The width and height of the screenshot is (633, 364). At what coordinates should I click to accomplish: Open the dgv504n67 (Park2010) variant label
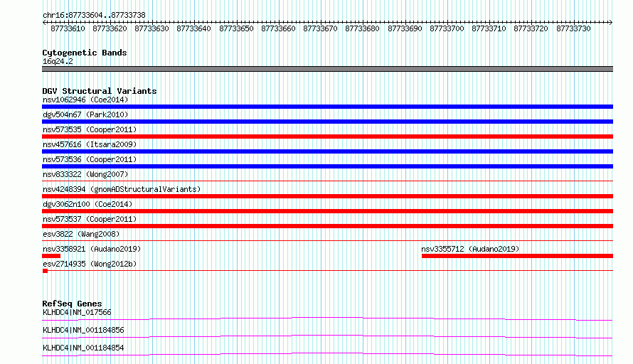[x=85, y=114]
